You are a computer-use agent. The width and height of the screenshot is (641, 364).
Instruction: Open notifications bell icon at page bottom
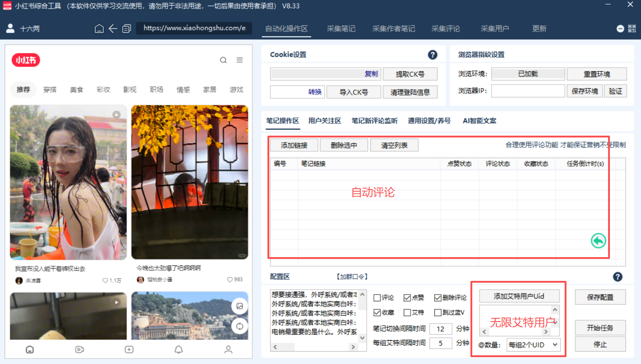[x=179, y=349]
